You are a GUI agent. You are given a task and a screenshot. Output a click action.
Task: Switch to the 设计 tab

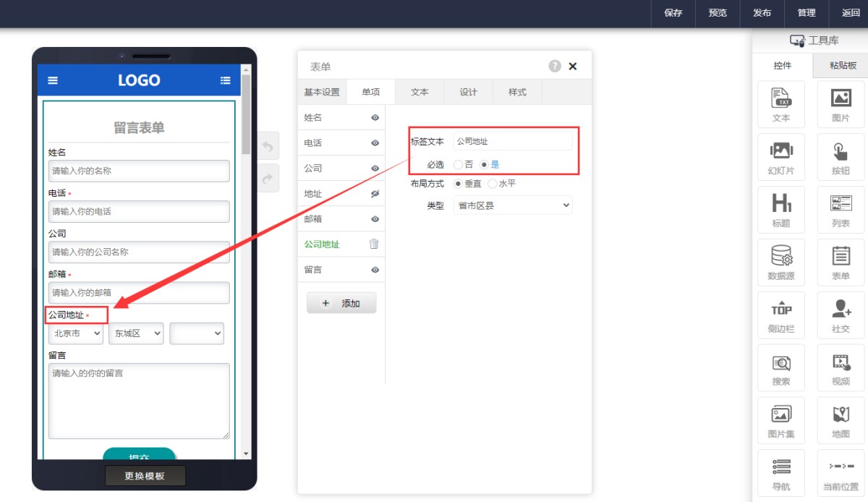[x=468, y=93]
